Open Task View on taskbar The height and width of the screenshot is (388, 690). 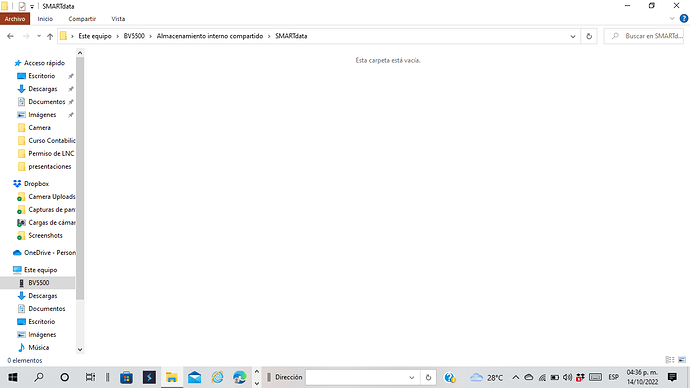[x=90, y=377]
